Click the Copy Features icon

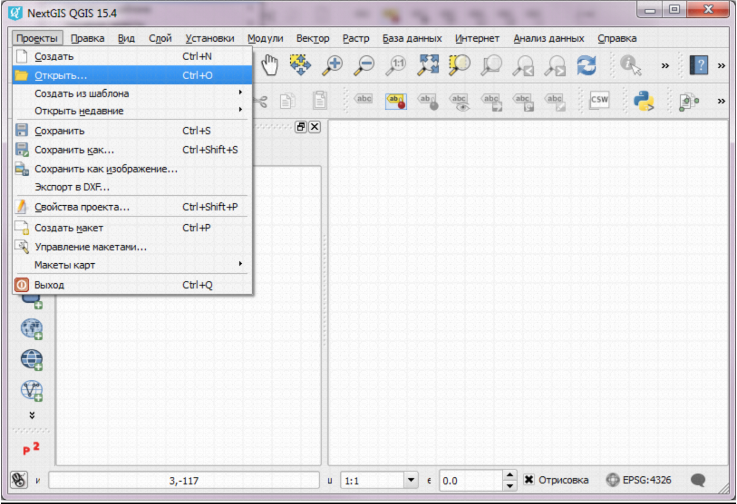288,101
